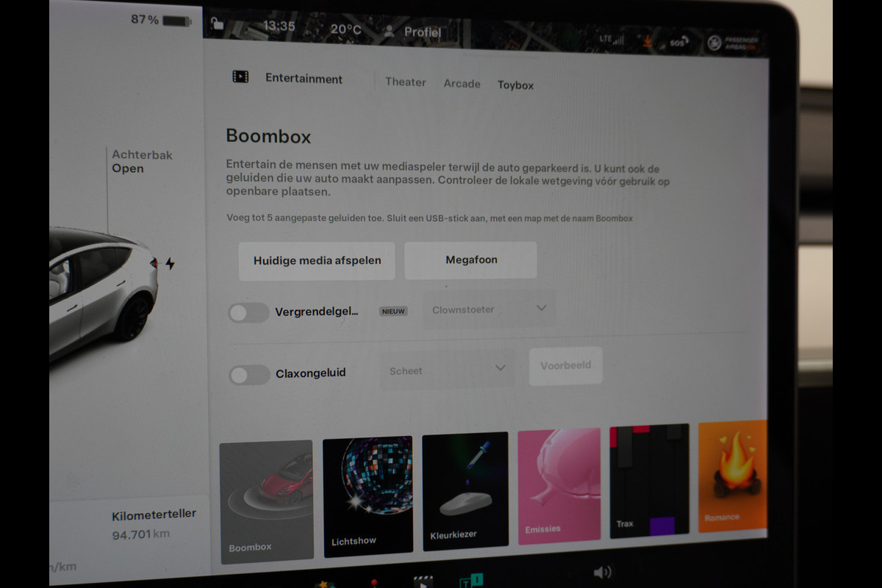882x588 pixels.
Task: Tap the Voorbeeld preview button
Action: click(x=566, y=365)
